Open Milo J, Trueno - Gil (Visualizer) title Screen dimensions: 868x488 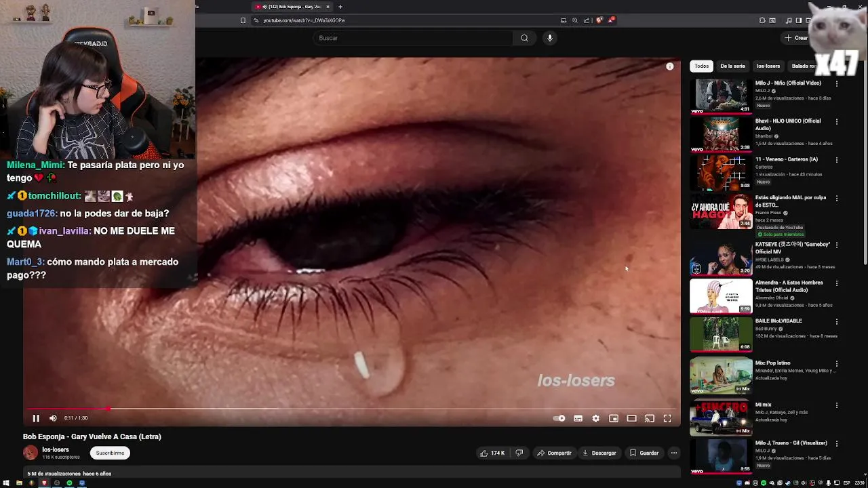tap(791, 443)
